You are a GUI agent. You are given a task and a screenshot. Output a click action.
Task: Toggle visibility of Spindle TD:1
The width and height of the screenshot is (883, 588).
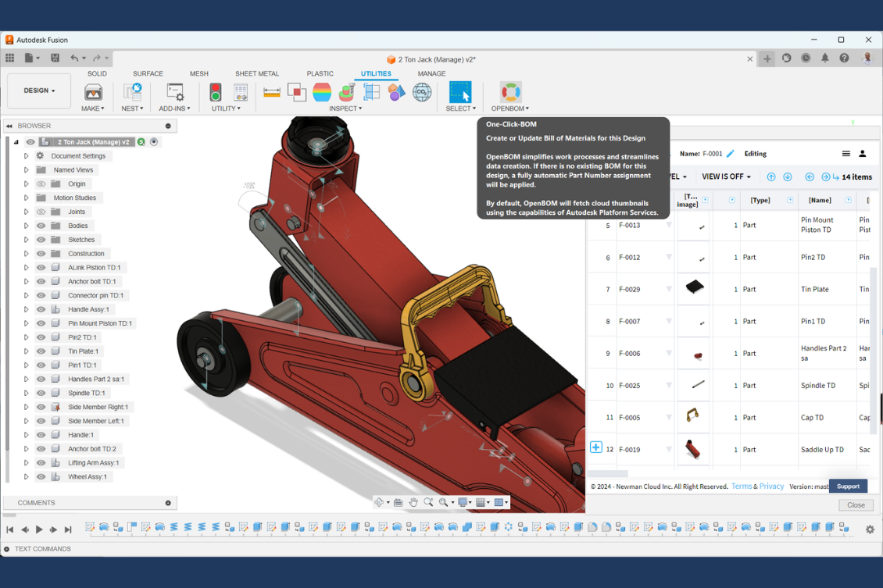[41, 394]
